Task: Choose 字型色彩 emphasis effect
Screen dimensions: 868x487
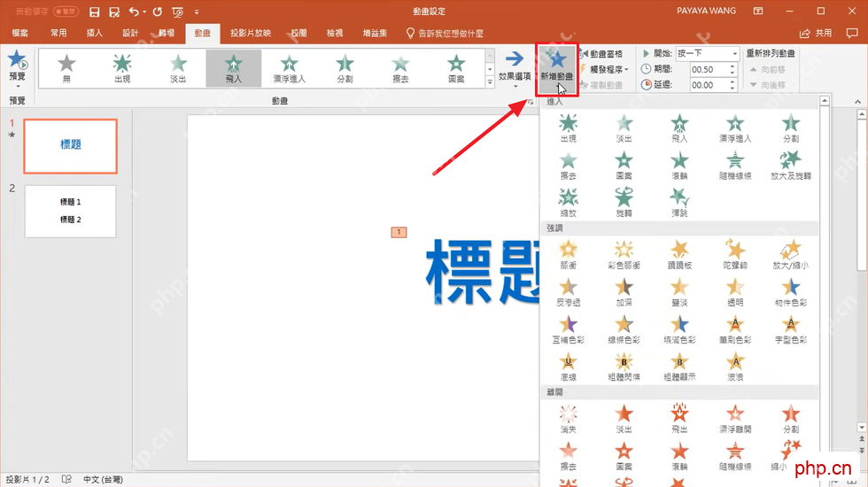Action: [x=790, y=329]
